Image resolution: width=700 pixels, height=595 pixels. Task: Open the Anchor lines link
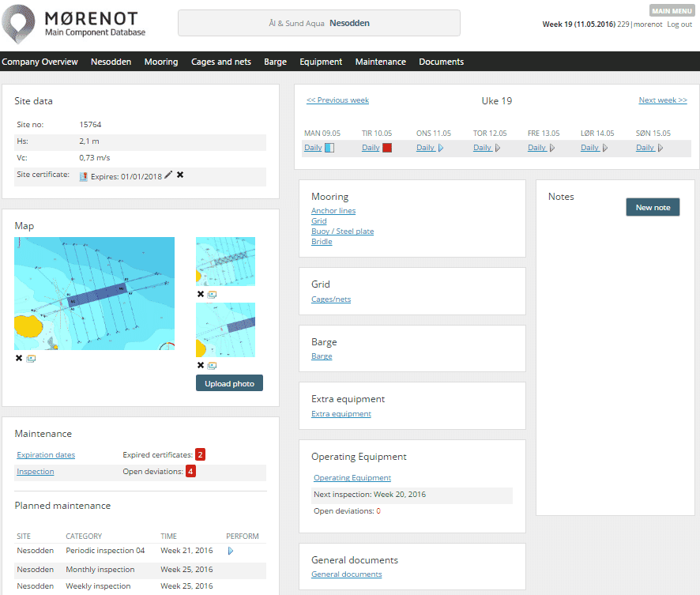(333, 210)
